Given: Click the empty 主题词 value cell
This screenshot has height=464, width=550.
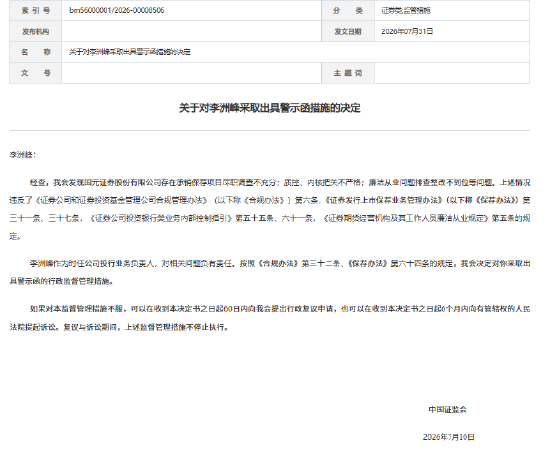Looking at the screenshot, I should point(452,73).
